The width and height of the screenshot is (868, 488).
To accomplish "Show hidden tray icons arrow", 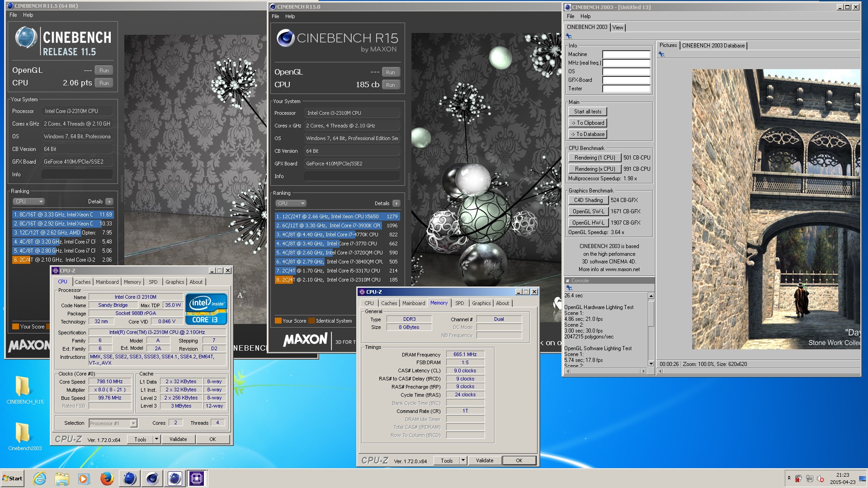I will click(789, 478).
